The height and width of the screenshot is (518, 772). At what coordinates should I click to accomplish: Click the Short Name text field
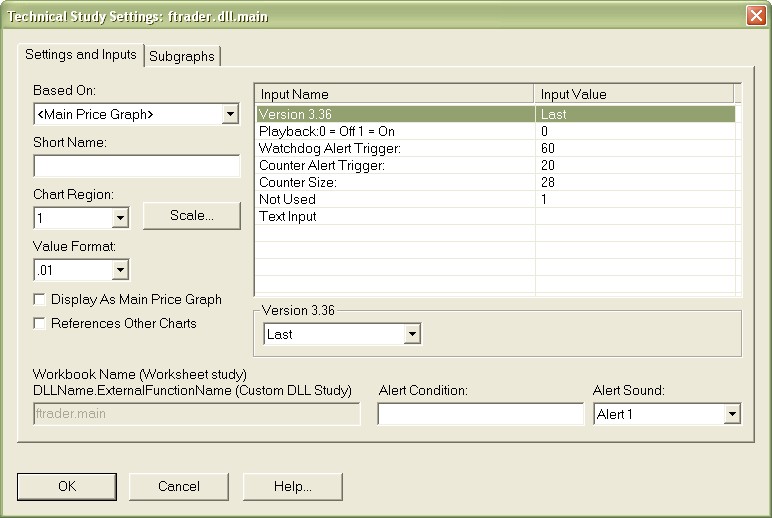137,165
